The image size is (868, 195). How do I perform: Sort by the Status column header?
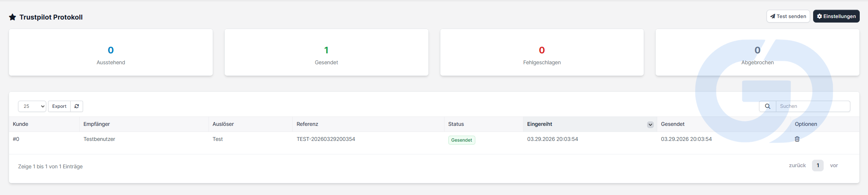(456, 124)
